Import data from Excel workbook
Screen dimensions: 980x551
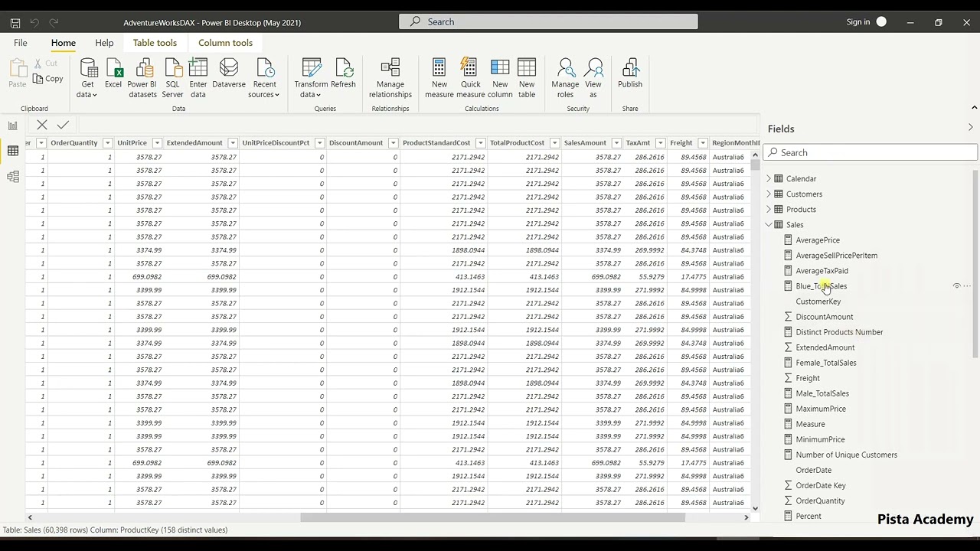click(113, 74)
